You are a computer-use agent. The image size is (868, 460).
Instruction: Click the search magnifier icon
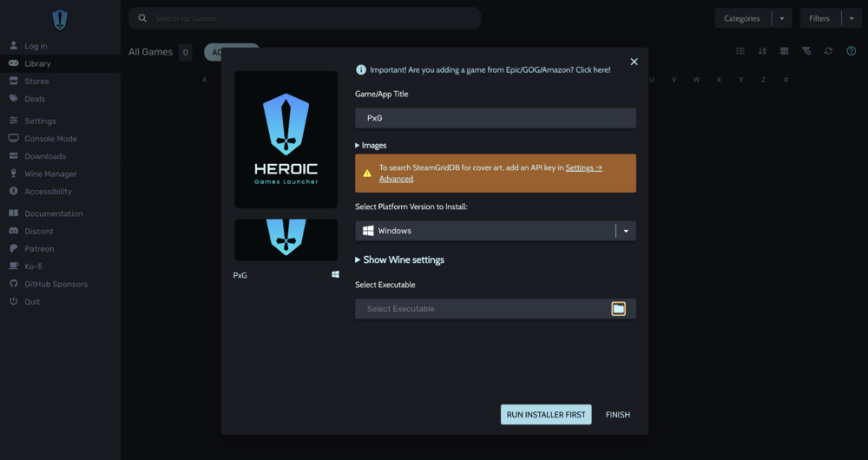(142, 18)
